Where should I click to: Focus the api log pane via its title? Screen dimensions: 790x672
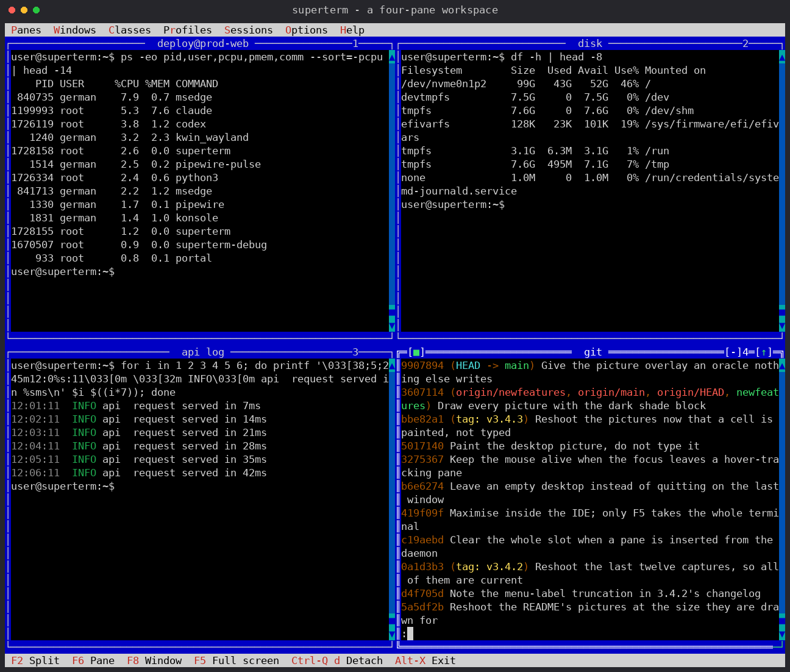pos(203,352)
